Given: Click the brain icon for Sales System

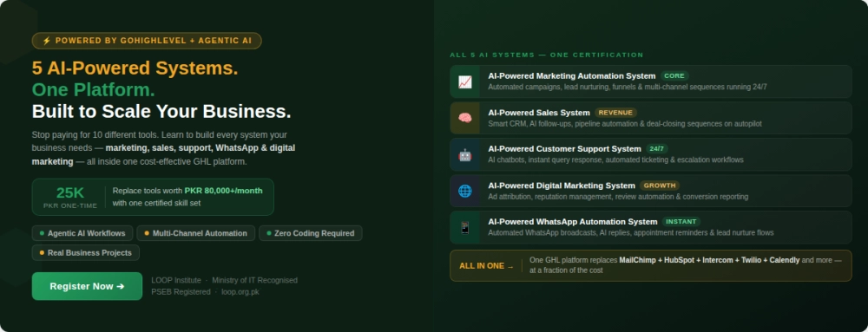Looking at the screenshot, I should tap(465, 118).
